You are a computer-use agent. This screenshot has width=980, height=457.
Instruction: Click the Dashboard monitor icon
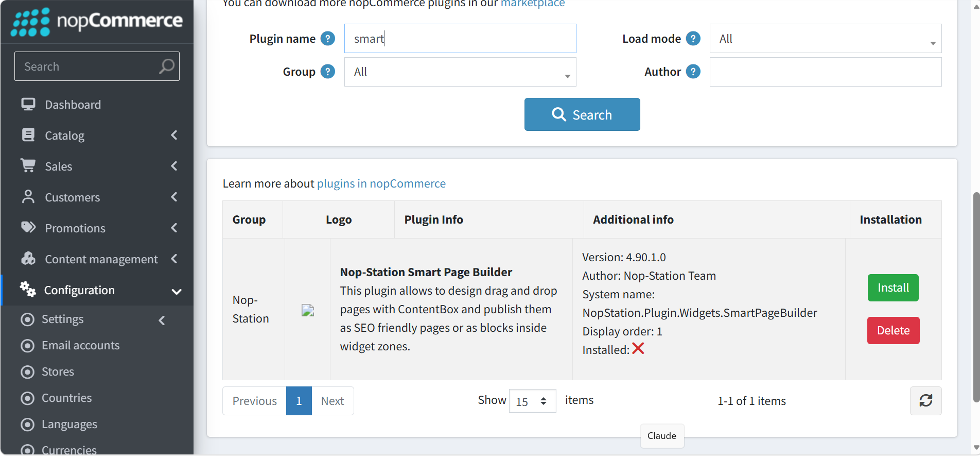pyautogui.click(x=28, y=104)
